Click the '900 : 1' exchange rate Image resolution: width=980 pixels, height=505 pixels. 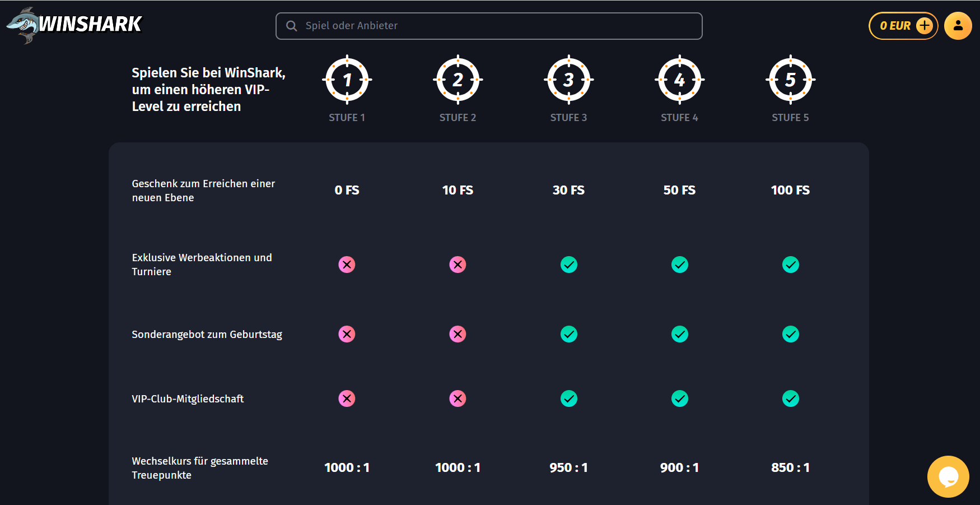click(x=680, y=468)
